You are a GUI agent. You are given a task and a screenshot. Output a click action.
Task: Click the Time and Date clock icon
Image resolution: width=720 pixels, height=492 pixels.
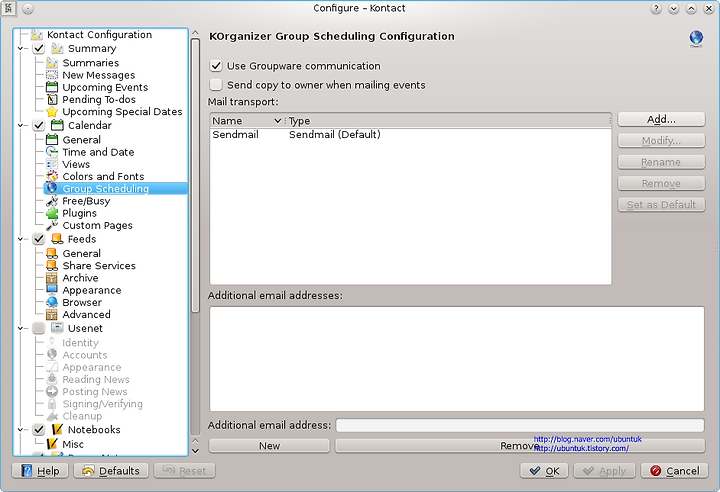[x=52, y=152]
